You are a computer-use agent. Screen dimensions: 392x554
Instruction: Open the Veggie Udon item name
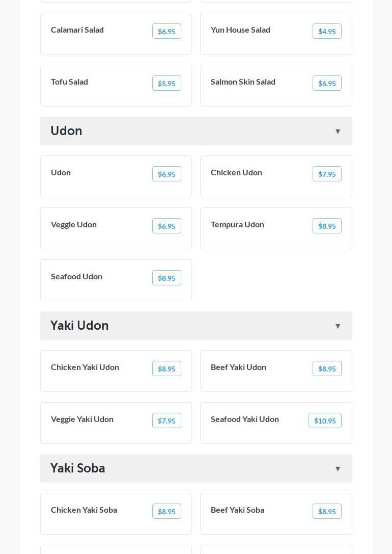(74, 225)
